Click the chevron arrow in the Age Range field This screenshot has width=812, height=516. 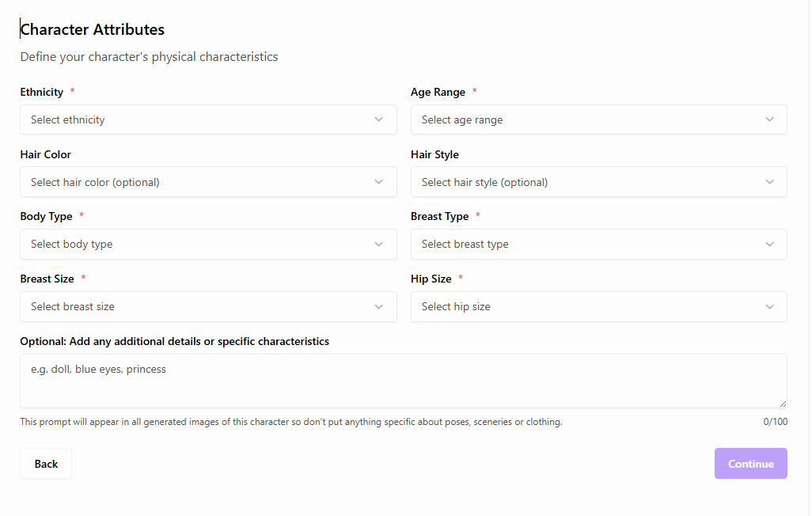click(770, 120)
